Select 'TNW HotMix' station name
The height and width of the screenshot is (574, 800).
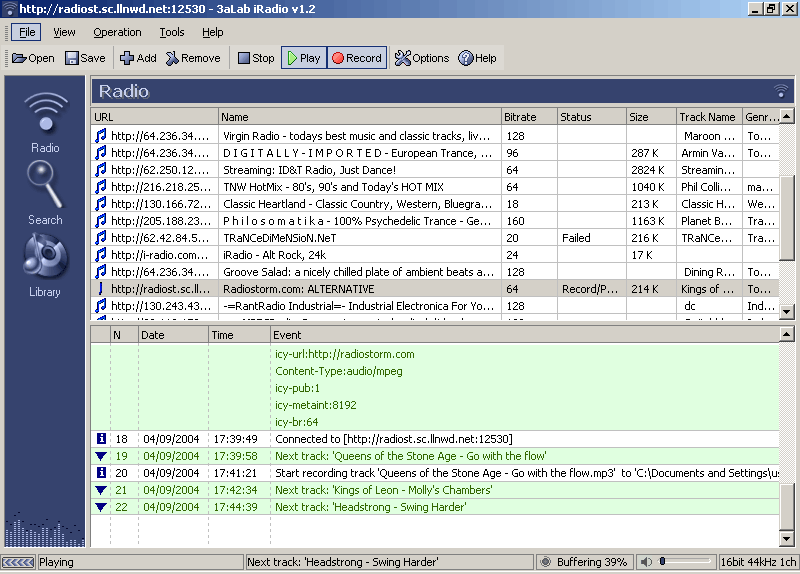(333, 187)
